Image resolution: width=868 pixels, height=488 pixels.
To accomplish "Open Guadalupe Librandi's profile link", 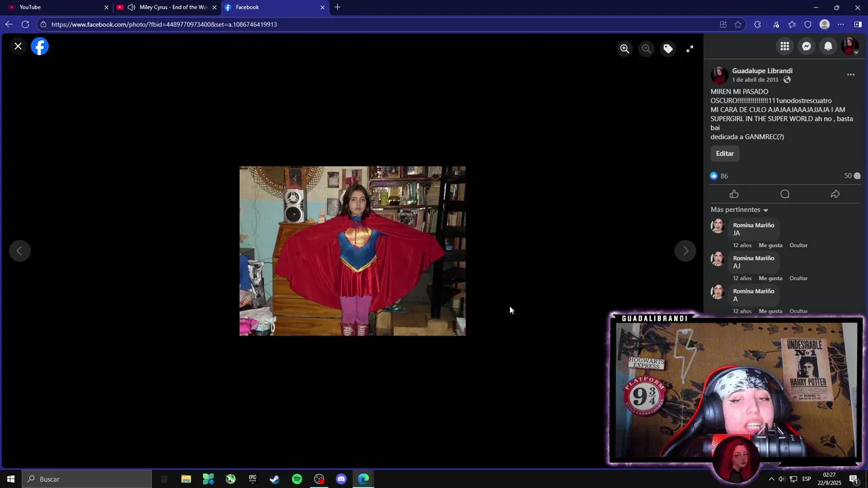I will click(762, 70).
